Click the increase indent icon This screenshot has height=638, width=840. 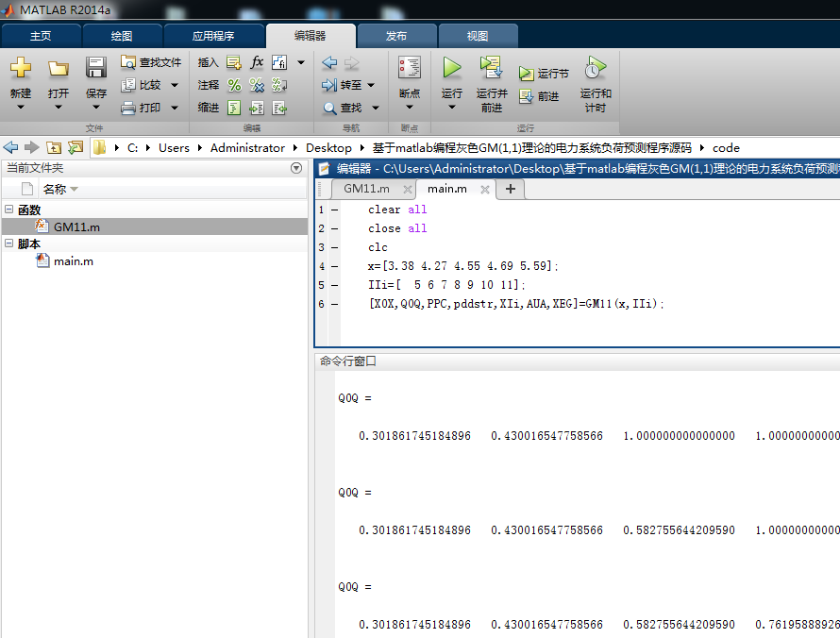tap(257, 108)
